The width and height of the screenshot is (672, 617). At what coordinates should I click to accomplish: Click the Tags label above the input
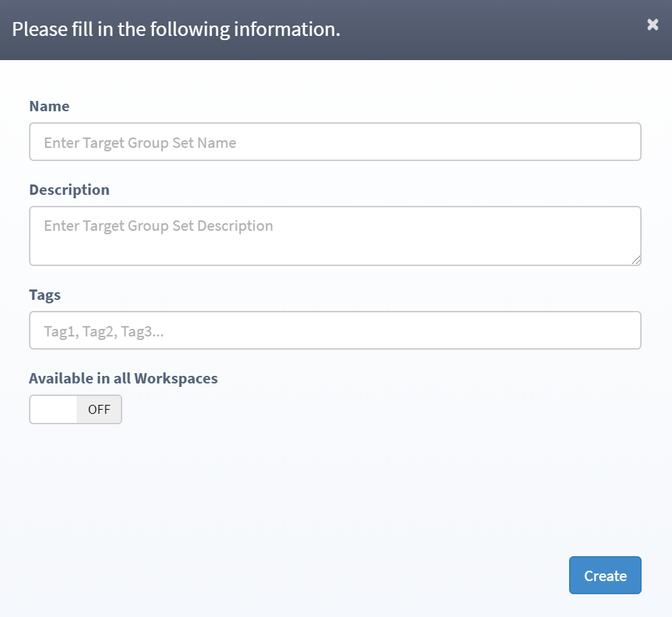(x=44, y=294)
